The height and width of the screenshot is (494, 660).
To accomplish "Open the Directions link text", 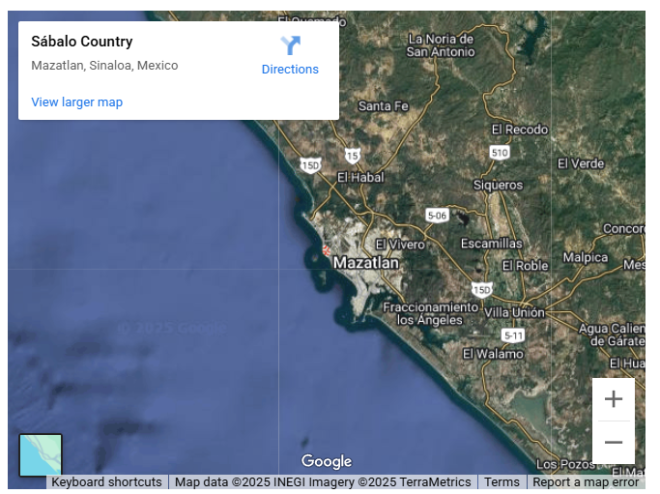I will pyautogui.click(x=290, y=69).
